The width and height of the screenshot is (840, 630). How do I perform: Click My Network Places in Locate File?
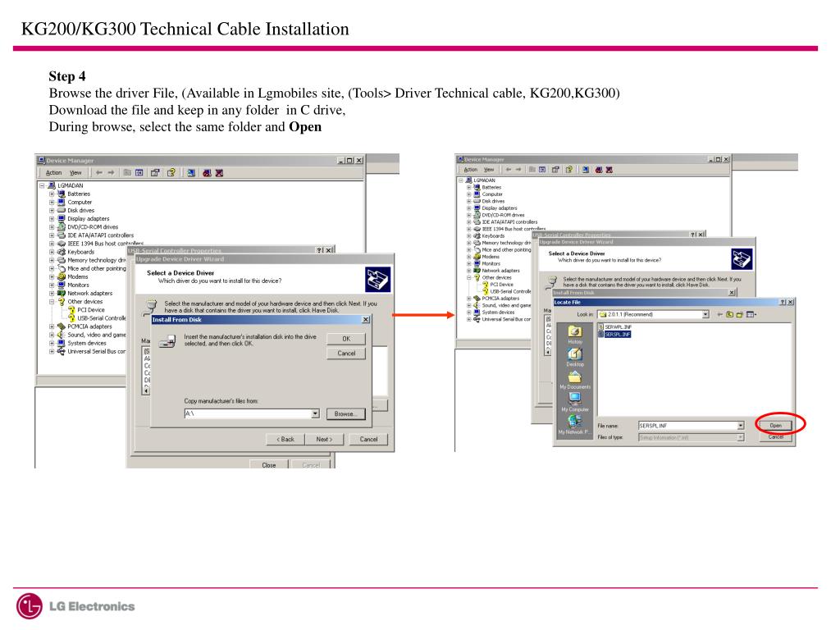(575, 425)
